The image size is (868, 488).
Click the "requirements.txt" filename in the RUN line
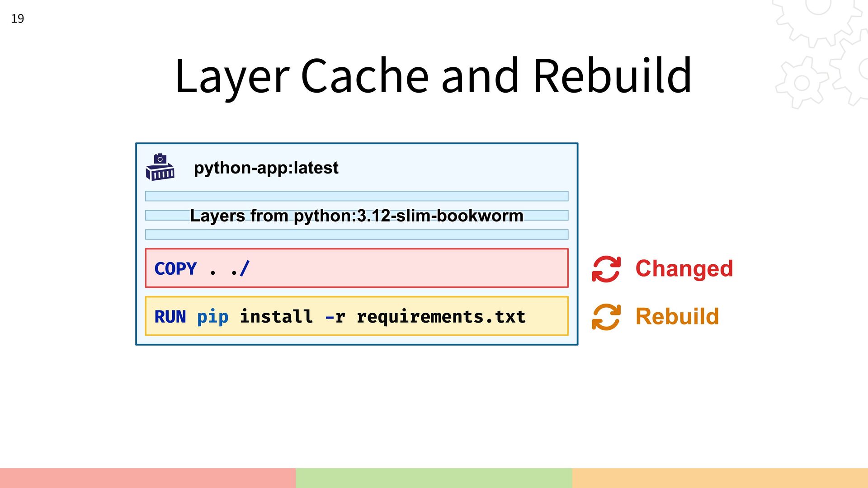(441, 317)
